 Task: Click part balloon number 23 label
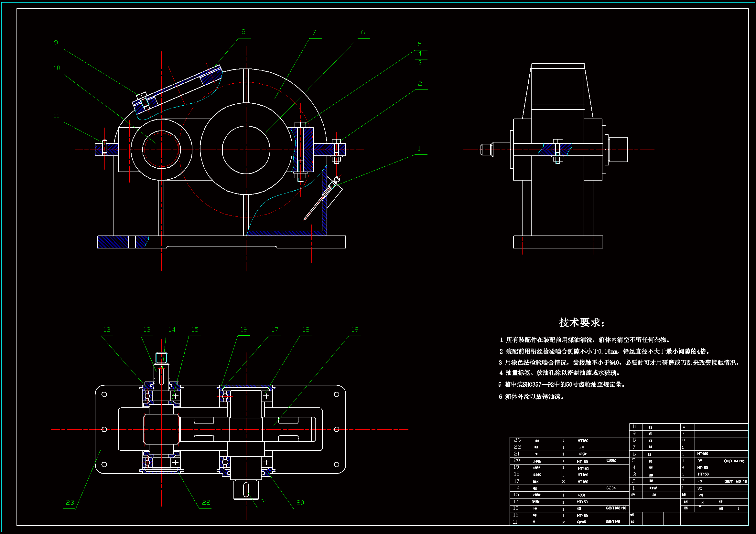[70, 502]
